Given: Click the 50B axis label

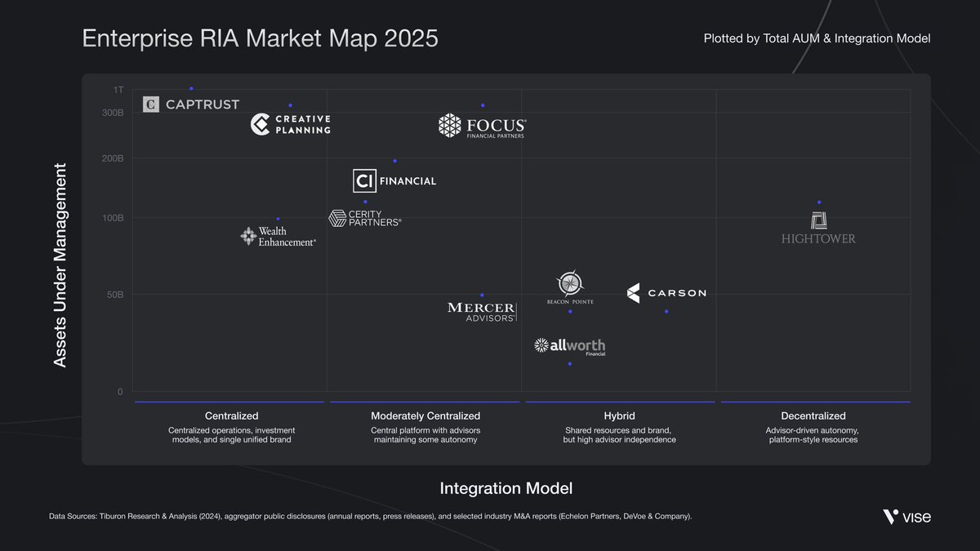Looking at the screenshot, I should 116,295.
